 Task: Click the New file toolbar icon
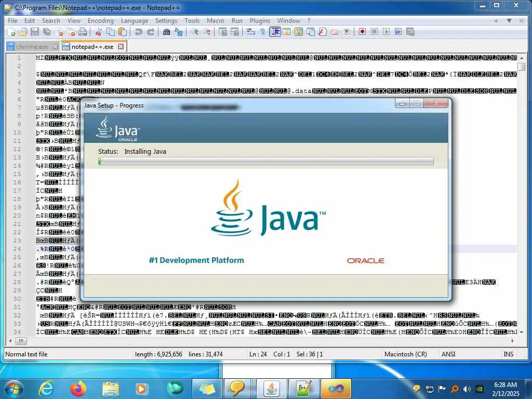point(11,32)
